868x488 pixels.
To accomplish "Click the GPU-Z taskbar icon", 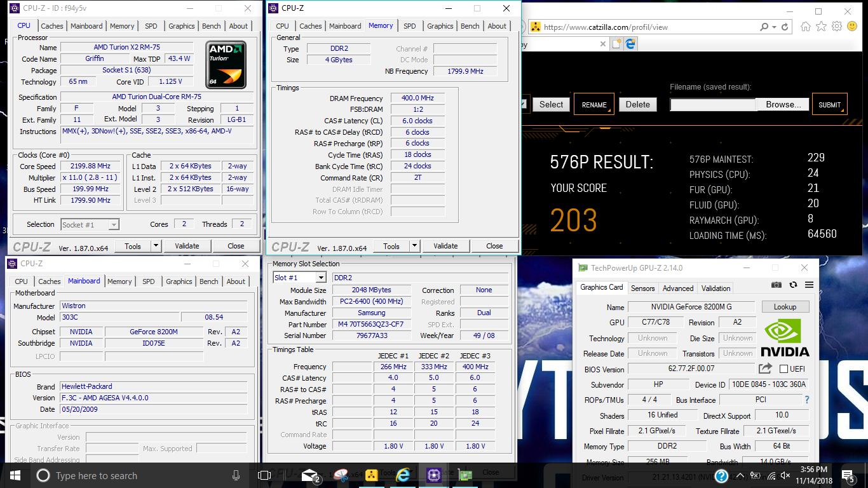I will pyautogui.click(x=465, y=475).
